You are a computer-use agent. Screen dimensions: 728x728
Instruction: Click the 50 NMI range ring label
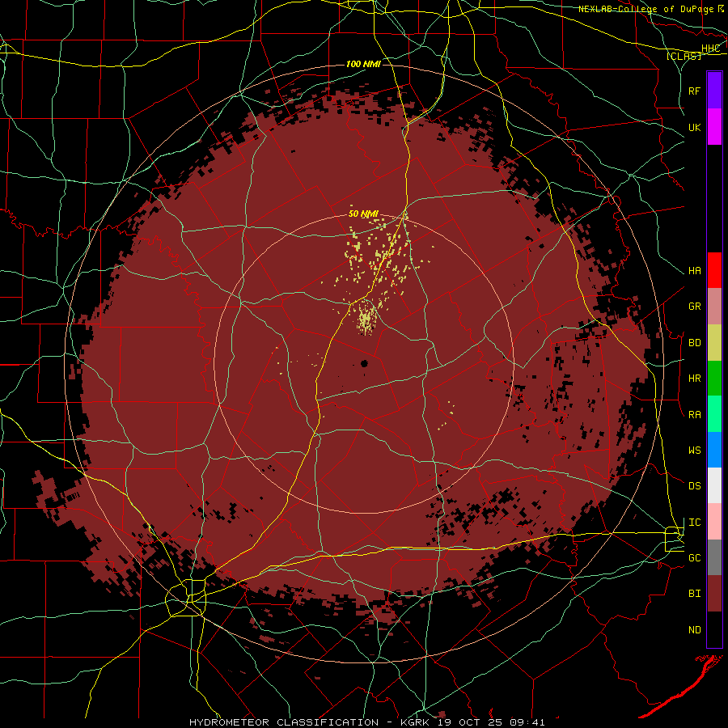pyautogui.click(x=363, y=214)
